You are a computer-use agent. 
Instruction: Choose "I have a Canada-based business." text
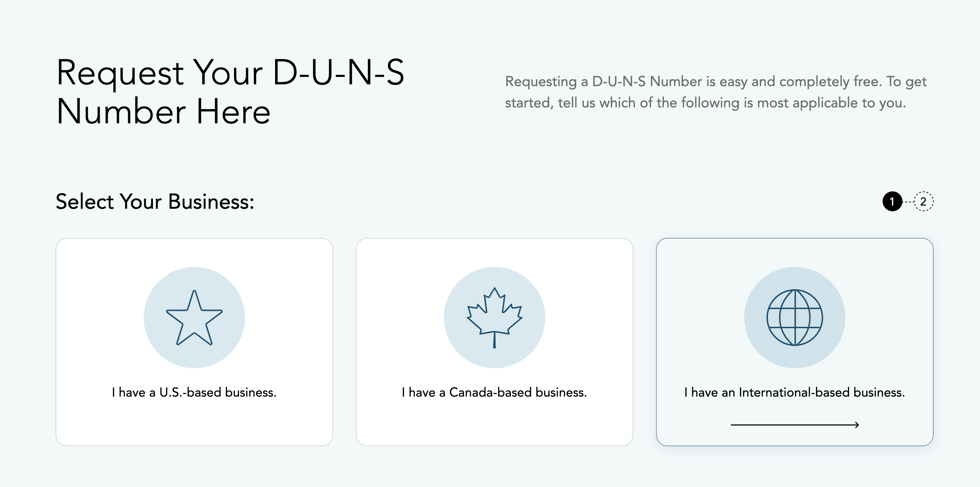pyautogui.click(x=494, y=392)
